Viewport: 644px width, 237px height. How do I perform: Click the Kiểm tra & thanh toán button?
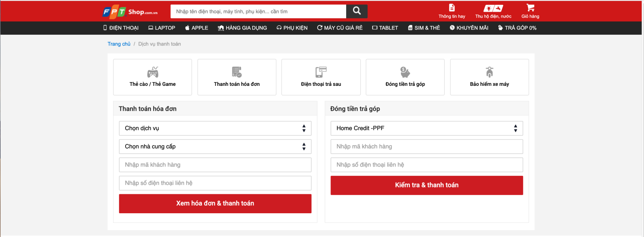[427, 185]
